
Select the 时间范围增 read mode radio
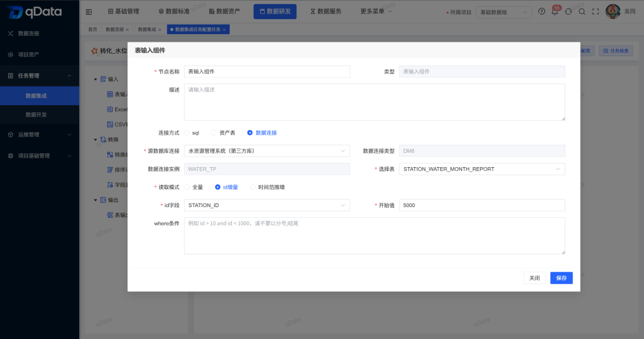click(253, 187)
